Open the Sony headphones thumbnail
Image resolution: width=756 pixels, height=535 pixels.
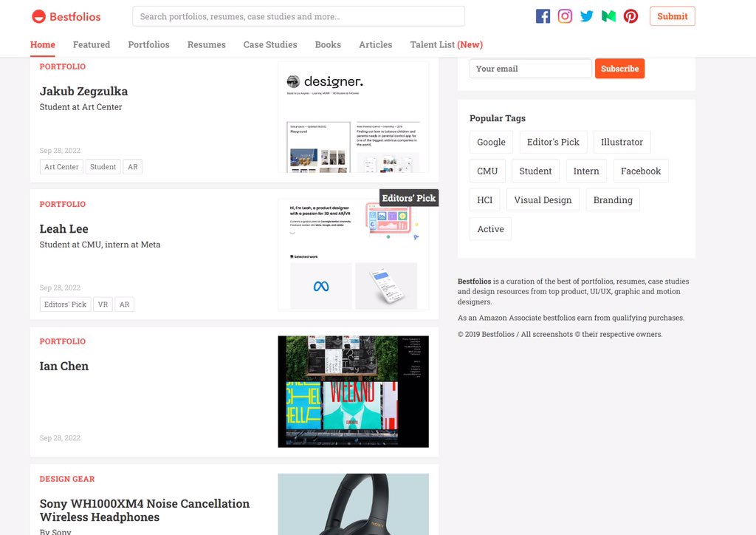coord(353,504)
